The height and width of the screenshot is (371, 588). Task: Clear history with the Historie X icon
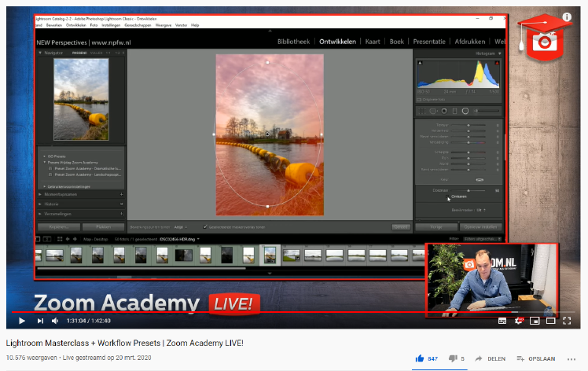[x=122, y=204]
